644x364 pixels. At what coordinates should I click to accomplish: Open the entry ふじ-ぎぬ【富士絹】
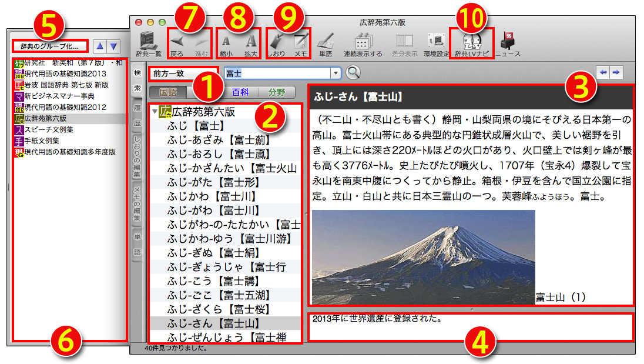tap(225, 253)
